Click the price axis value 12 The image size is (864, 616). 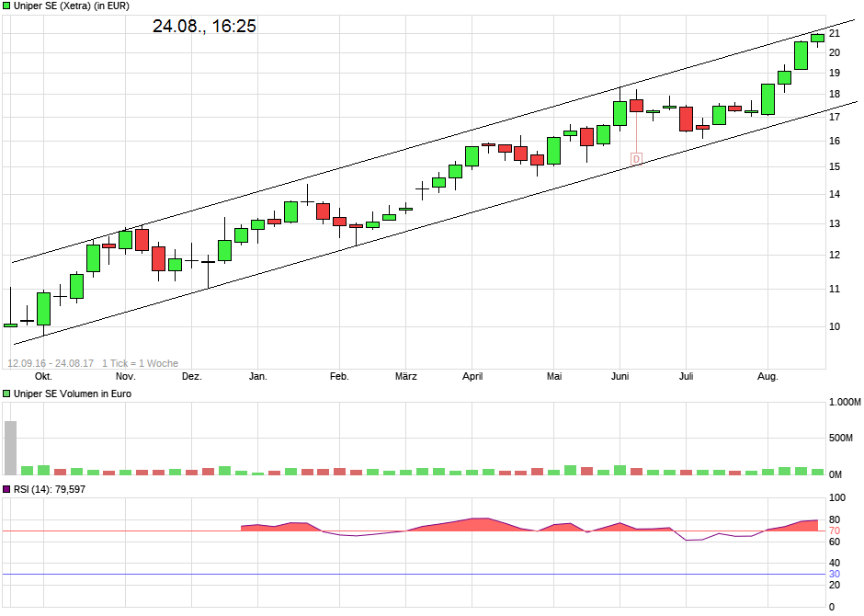tap(835, 255)
